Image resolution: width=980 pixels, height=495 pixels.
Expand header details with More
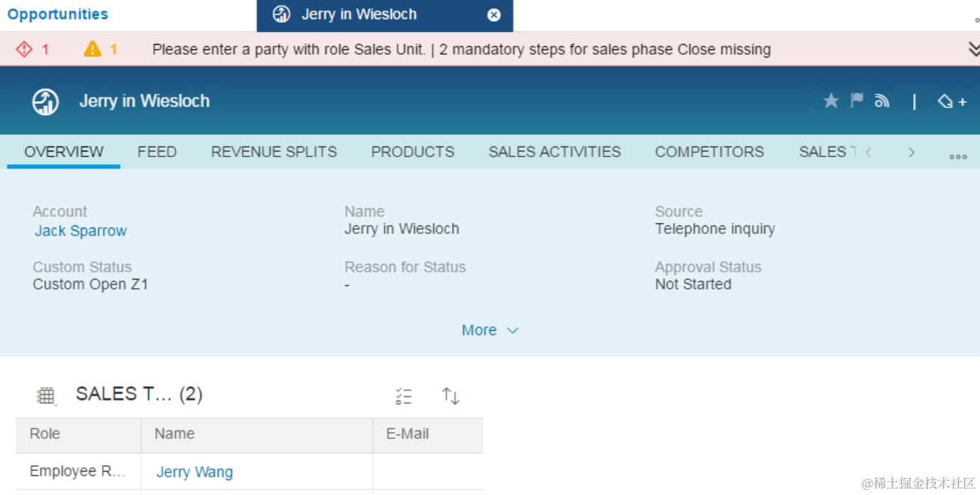pos(490,330)
